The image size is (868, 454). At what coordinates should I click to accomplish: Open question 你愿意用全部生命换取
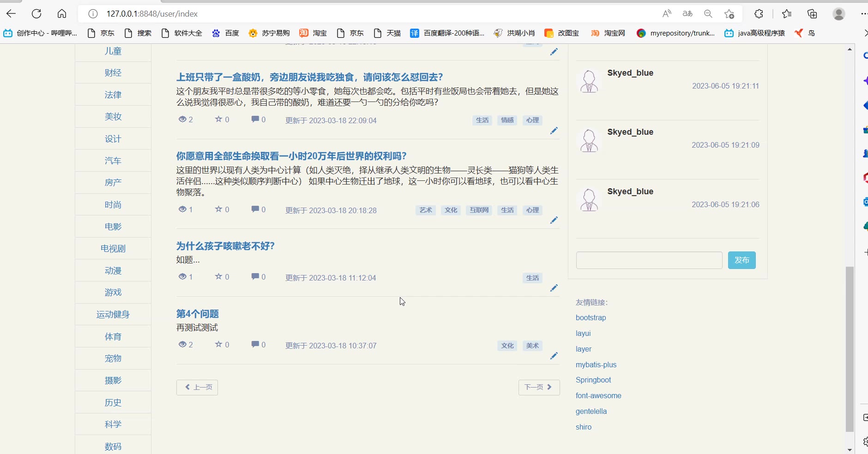pos(291,156)
